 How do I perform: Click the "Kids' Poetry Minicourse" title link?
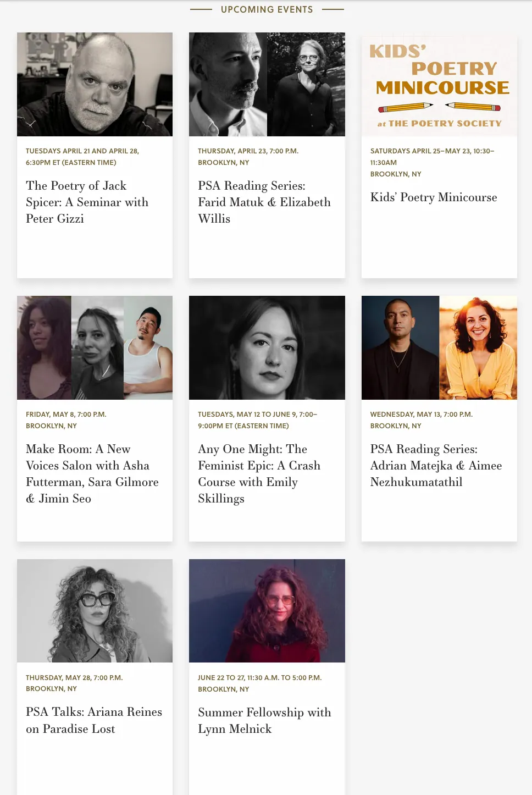(433, 197)
